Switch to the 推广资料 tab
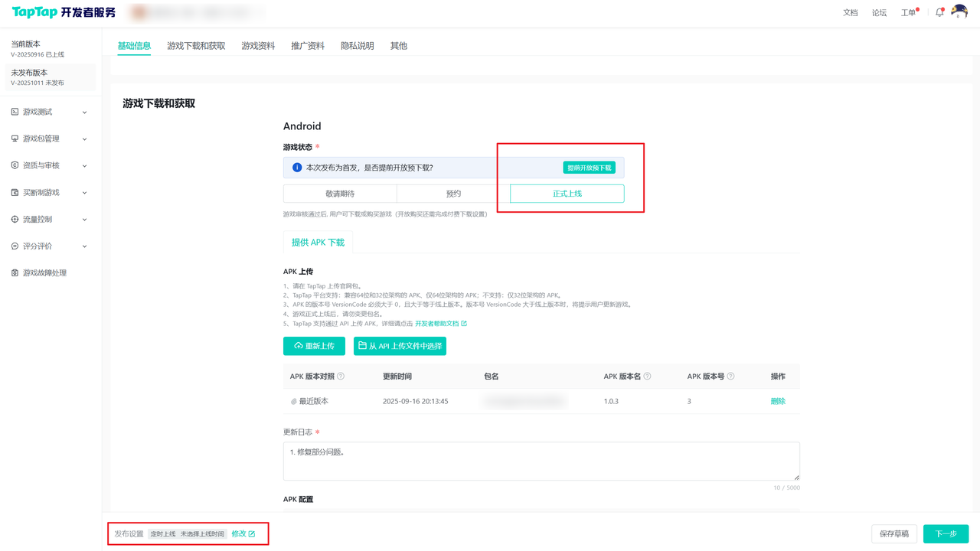The height and width of the screenshot is (551, 980). pyautogui.click(x=308, y=46)
